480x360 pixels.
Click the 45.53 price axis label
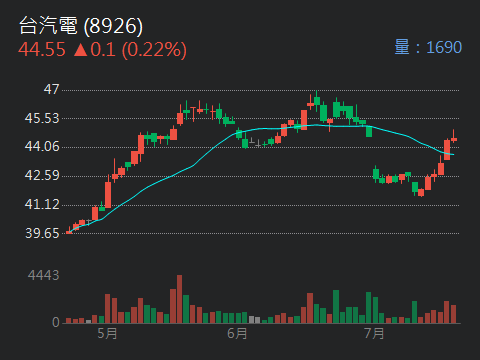click(42, 118)
